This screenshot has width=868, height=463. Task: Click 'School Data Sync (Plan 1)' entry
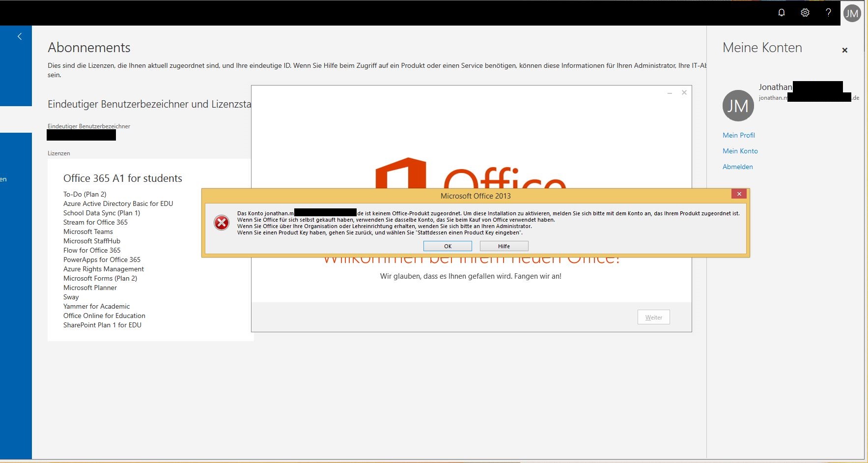(102, 213)
